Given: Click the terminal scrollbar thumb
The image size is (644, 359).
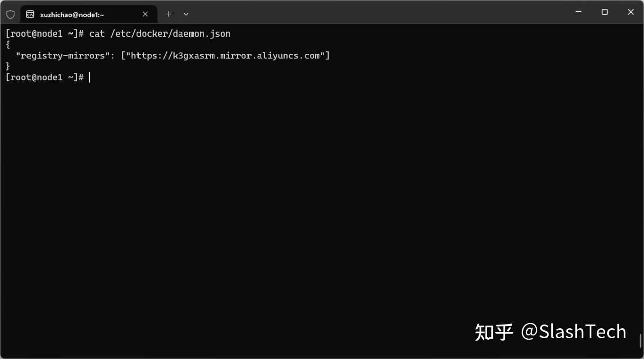Looking at the screenshot, I should [x=641, y=341].
